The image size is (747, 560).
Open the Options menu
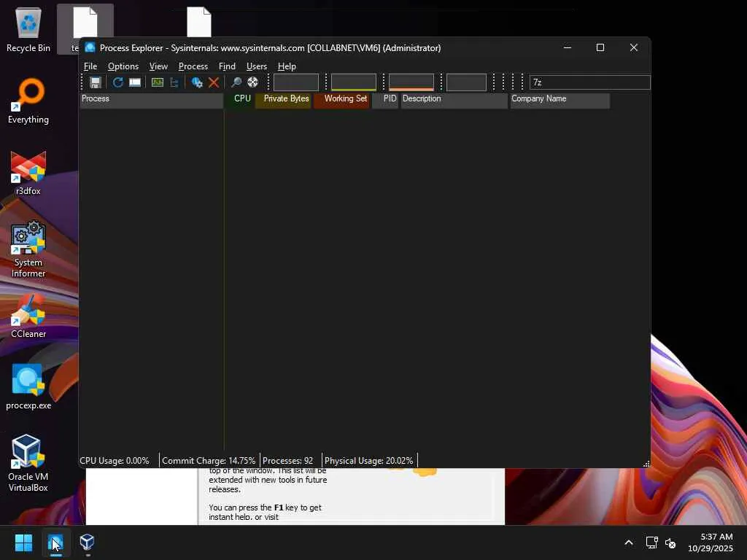[x=123, y=66]
